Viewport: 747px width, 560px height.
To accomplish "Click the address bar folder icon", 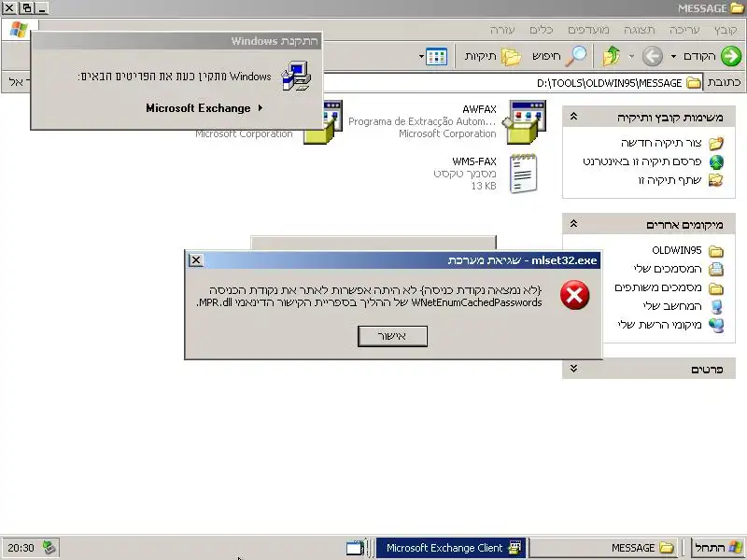I will tap(694, 82).
